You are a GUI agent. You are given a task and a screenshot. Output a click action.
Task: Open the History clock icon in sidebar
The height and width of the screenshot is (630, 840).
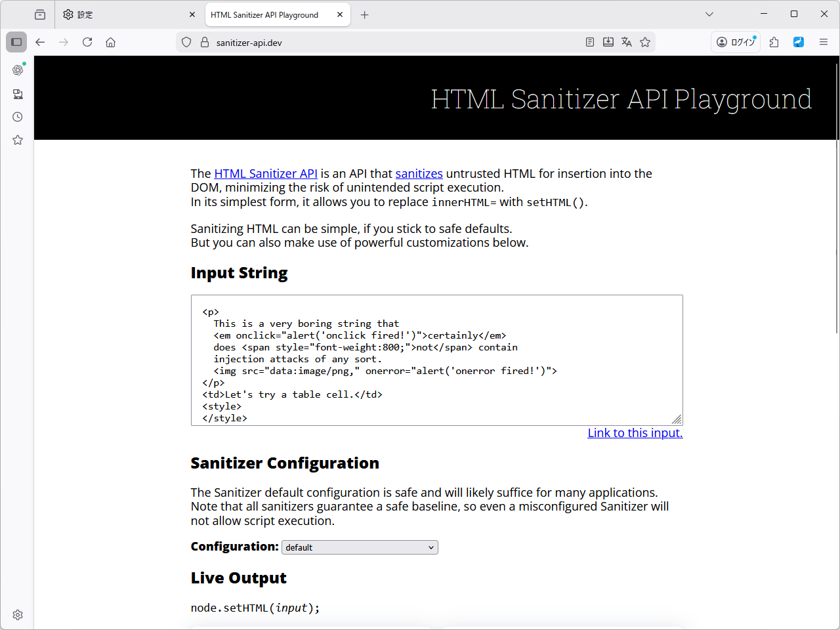pyautogui.click(x=18, y=116)
